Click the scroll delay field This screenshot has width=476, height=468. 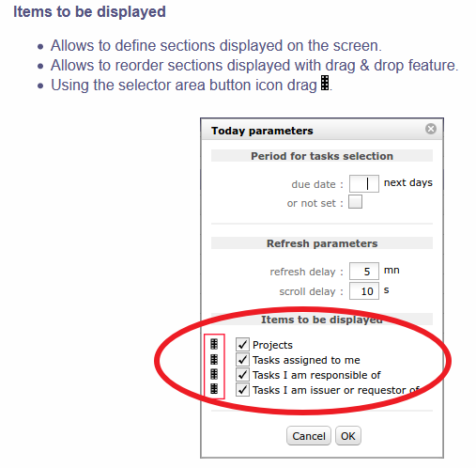coord(364,291)
